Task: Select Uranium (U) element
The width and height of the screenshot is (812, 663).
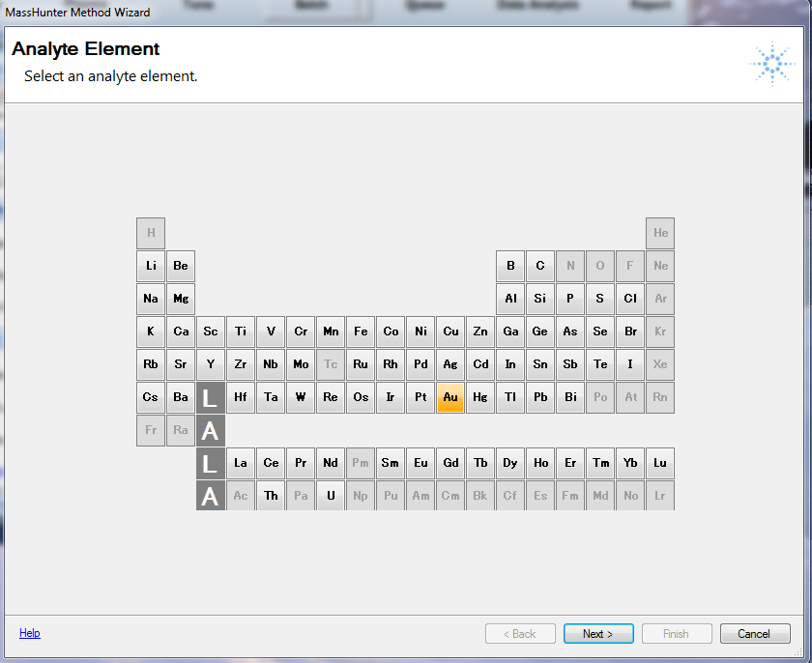Action: click(x=331, y=496)
